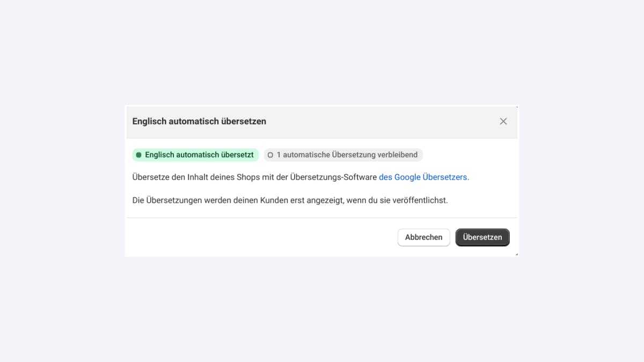Click the circle icon before the remaining translations text
The width and height of the screenshot is (644, 362).
[270, 154]
